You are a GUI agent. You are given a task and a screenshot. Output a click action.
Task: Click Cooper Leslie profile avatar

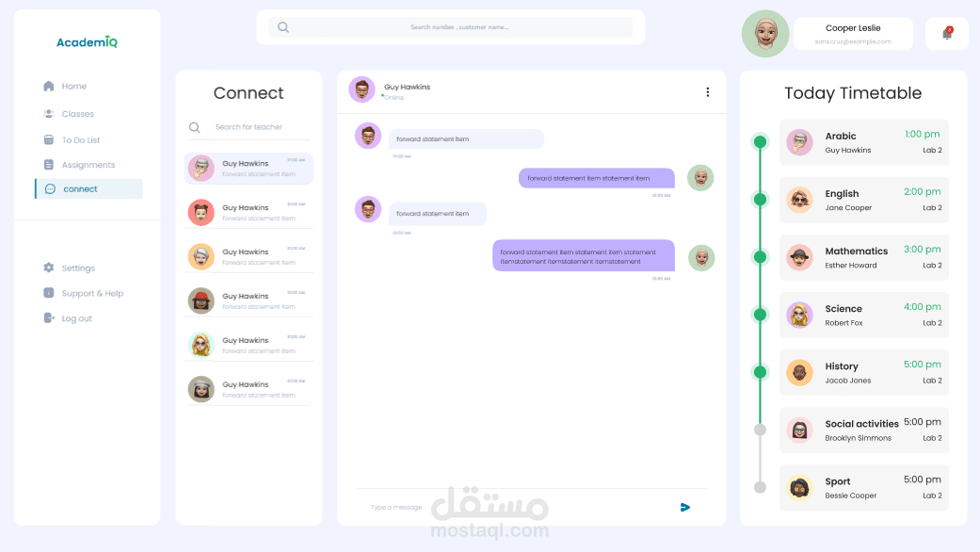tap(765, 33)
